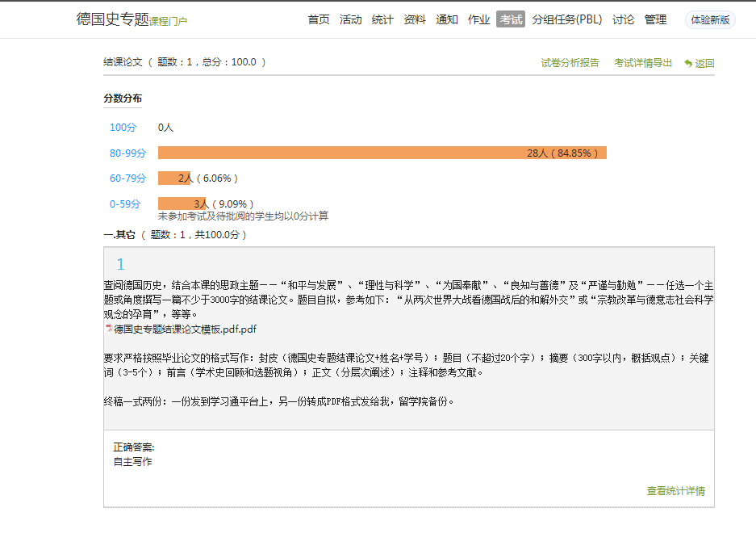Click the highlighted 考试 tab
756x533 pixels.
point(511,19)
